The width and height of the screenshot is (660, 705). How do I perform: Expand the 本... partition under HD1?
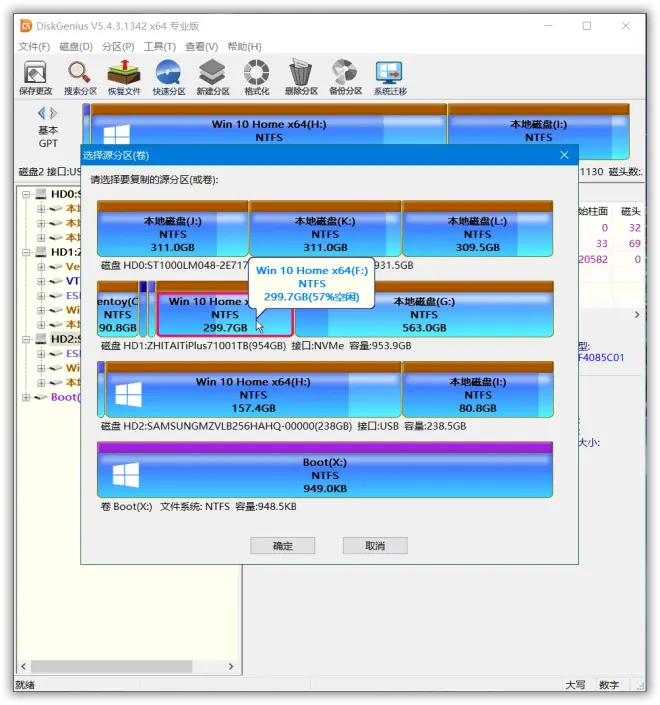[41, 325]
